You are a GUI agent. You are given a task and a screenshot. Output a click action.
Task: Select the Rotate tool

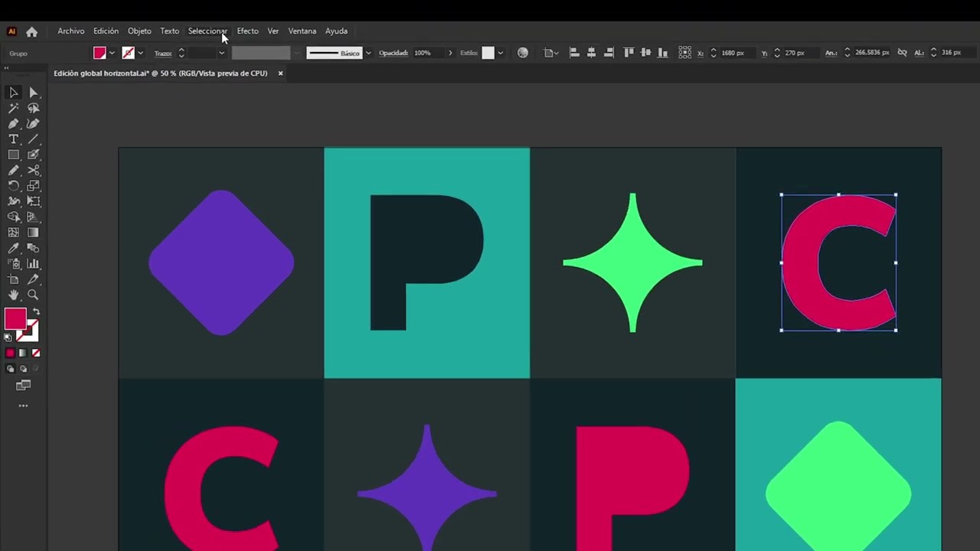[14, 186]
